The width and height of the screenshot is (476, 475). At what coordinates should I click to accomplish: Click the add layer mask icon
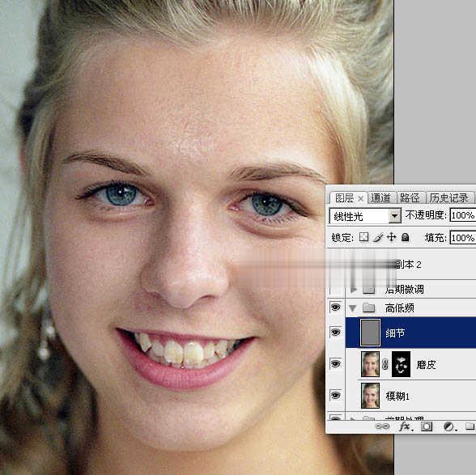[426, 426]
